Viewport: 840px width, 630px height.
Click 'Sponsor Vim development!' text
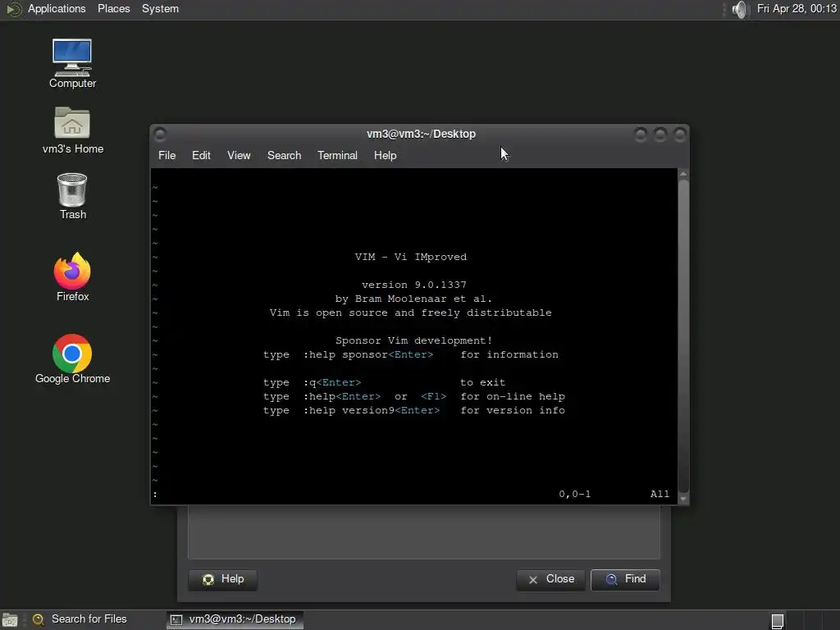pyautogui.click(x=413, y=340)
